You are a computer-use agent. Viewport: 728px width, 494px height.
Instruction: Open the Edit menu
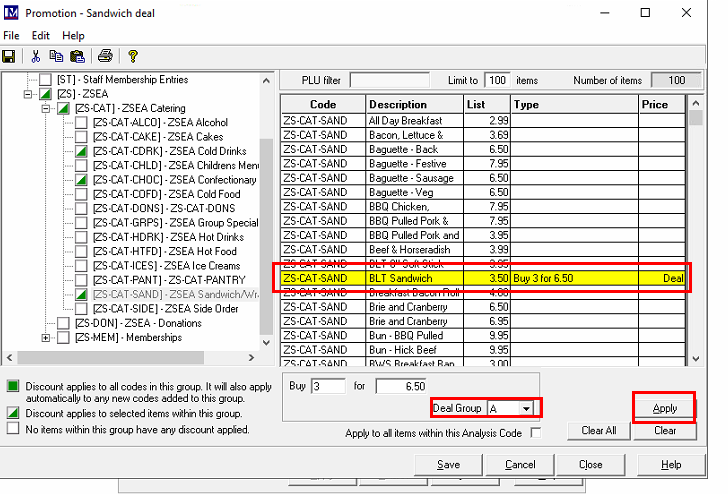click(40, 36)
